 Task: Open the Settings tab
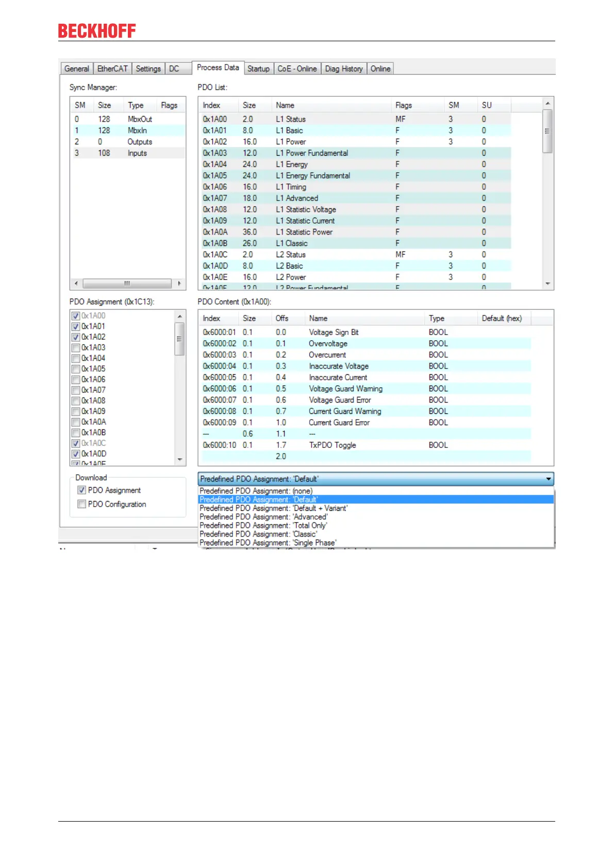point(148,69)
